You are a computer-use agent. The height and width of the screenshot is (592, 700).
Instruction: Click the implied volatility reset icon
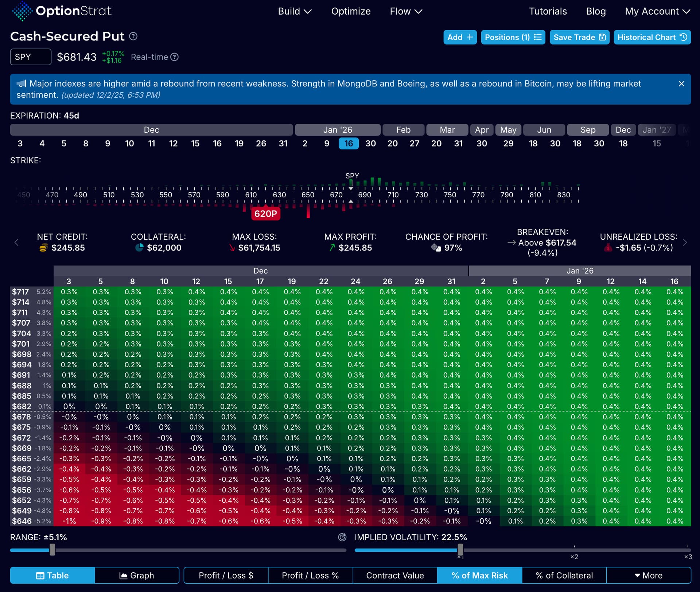click(342, 537)
